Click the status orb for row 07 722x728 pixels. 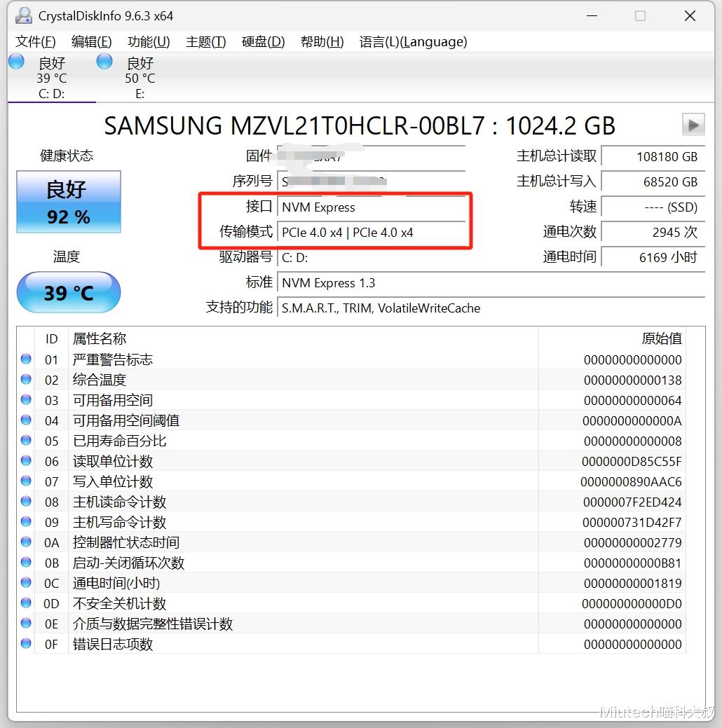tap(26, 481)
